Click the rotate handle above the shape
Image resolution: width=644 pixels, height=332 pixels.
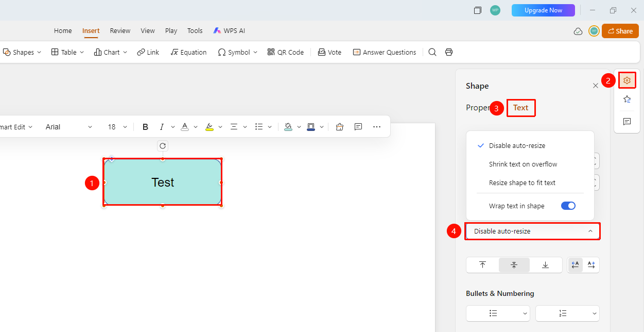[x=163, y=146]
